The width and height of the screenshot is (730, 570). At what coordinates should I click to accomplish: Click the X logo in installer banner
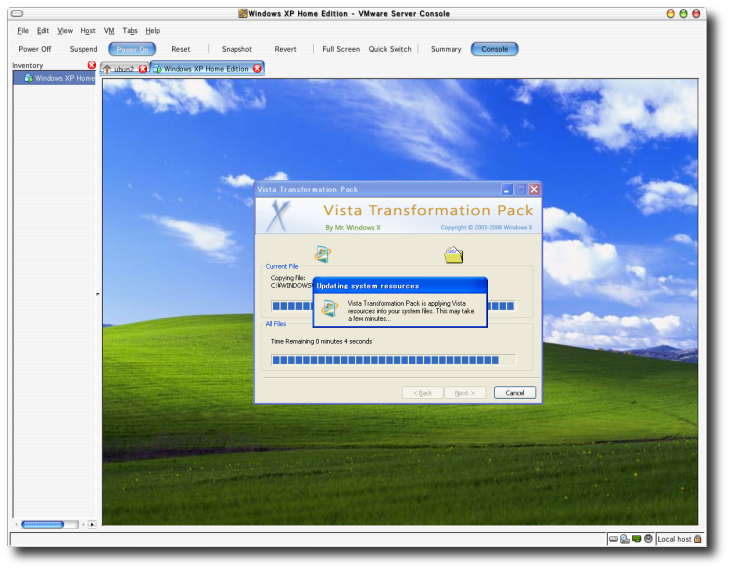(x=278, y=216)
